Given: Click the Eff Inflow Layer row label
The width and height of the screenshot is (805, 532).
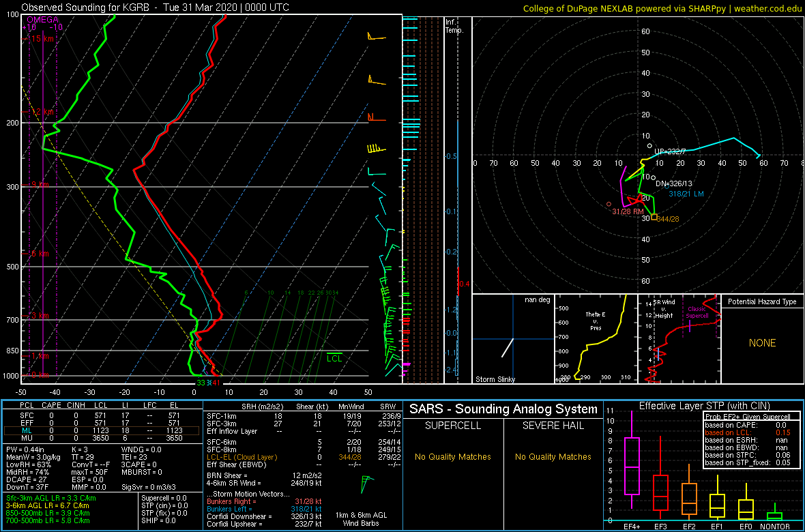Looking at the screenshot, I should [231, 431].
